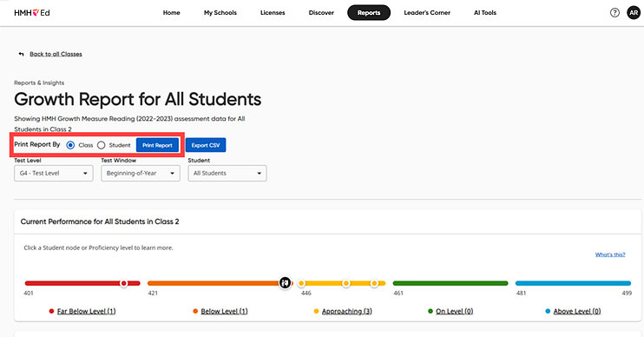Click the first student node on the yellow bar
This screenshot has height=337, width=644.
[301, 283]
